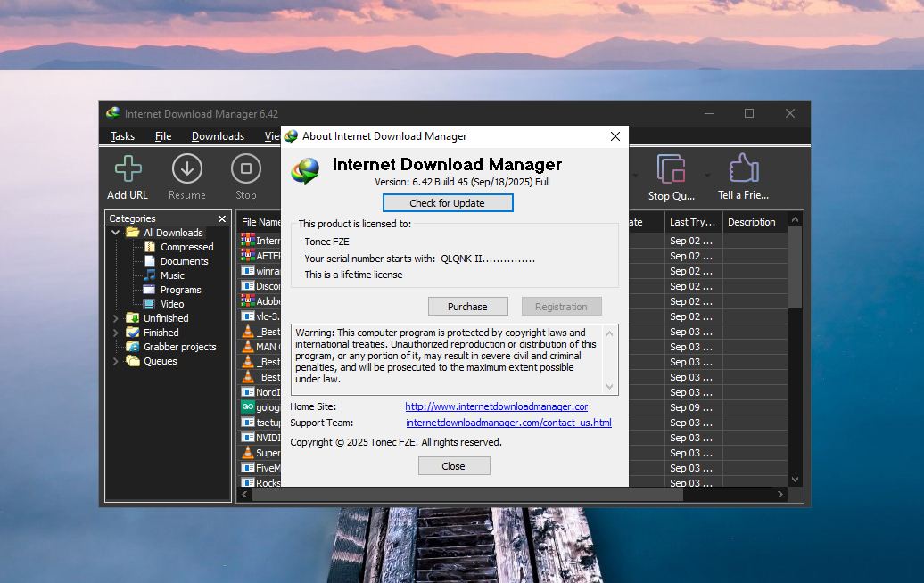Select the NordI file row
924x583 pixels.
tap(260, 392)
